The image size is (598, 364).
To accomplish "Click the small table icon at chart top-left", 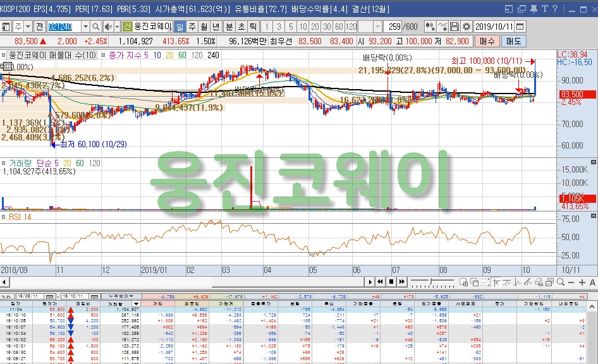I will tap(7, 66).
